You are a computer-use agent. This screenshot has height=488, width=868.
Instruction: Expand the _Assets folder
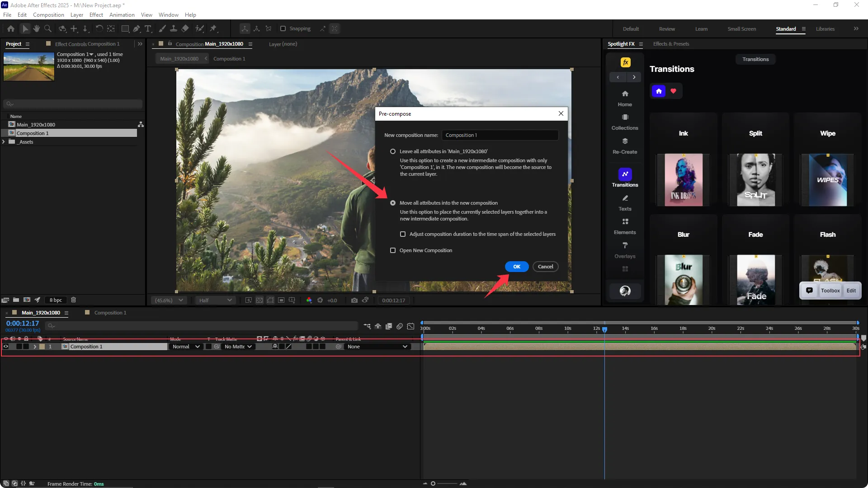[x=4, y=142]
